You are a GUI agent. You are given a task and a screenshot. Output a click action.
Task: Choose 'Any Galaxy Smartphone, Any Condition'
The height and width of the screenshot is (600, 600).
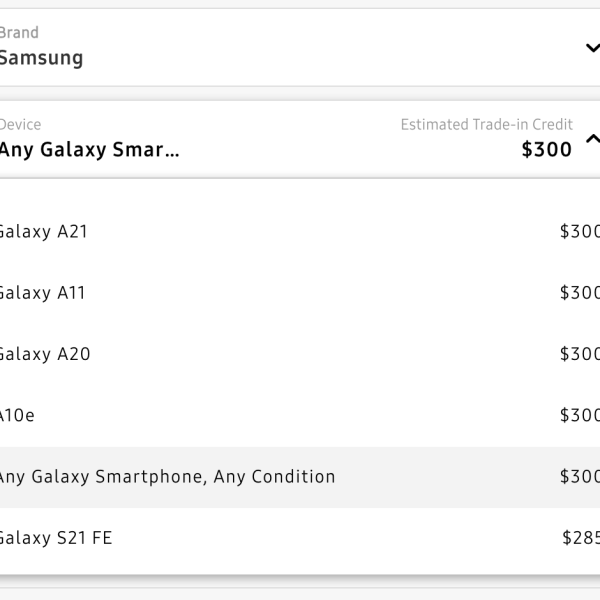(167, 477)
